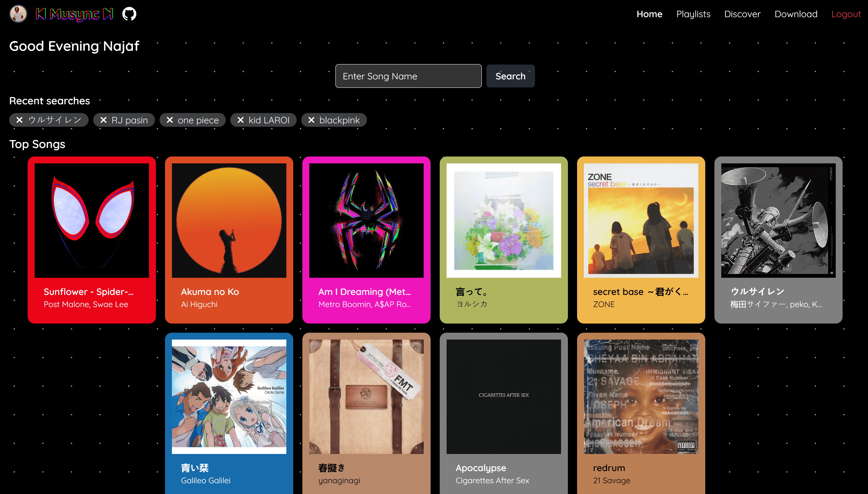The image size is (868, 494).
Task: Open the Download page
Action: click(x=796, y=14)
